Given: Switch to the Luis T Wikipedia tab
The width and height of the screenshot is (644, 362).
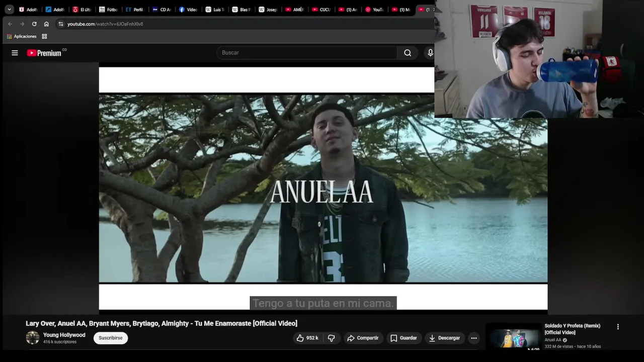Looking at the screenshot, I should pyautogui.click(x=215, y=10).
